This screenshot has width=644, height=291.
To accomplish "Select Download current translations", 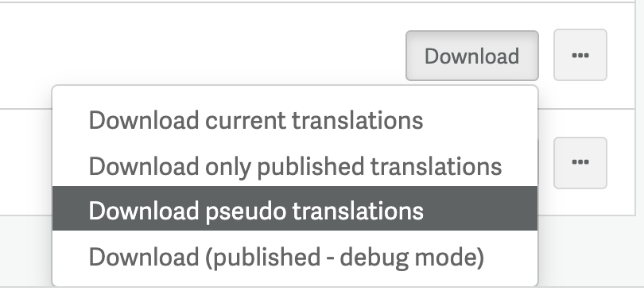I will pos(295,121).
